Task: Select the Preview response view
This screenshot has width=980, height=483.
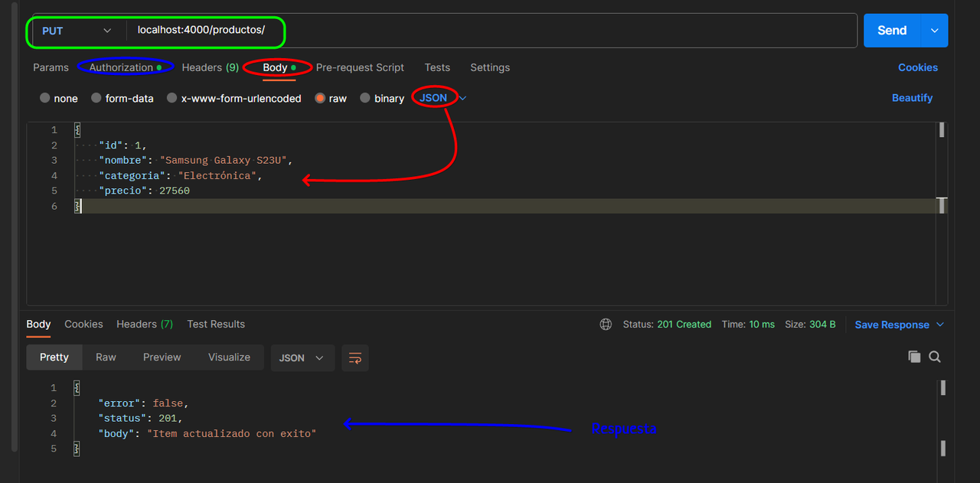Action: pyautogui.click(x=162, y=357)
